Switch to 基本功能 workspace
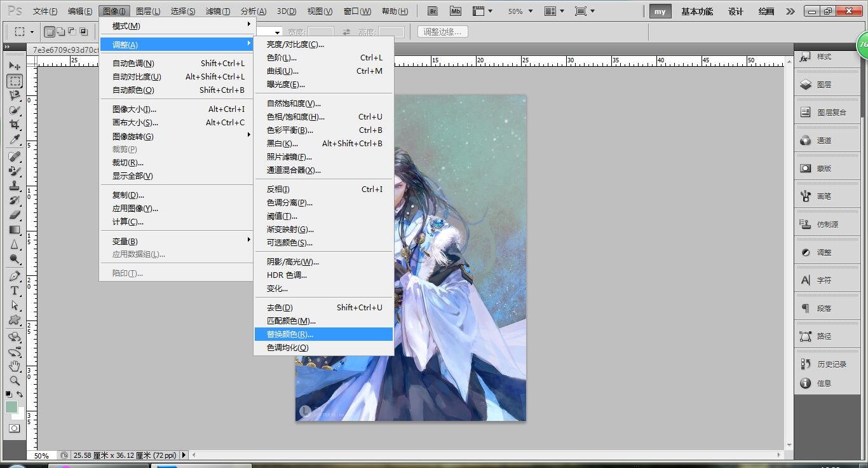Viewport: 868px width, 468px height. coord(697,11)
